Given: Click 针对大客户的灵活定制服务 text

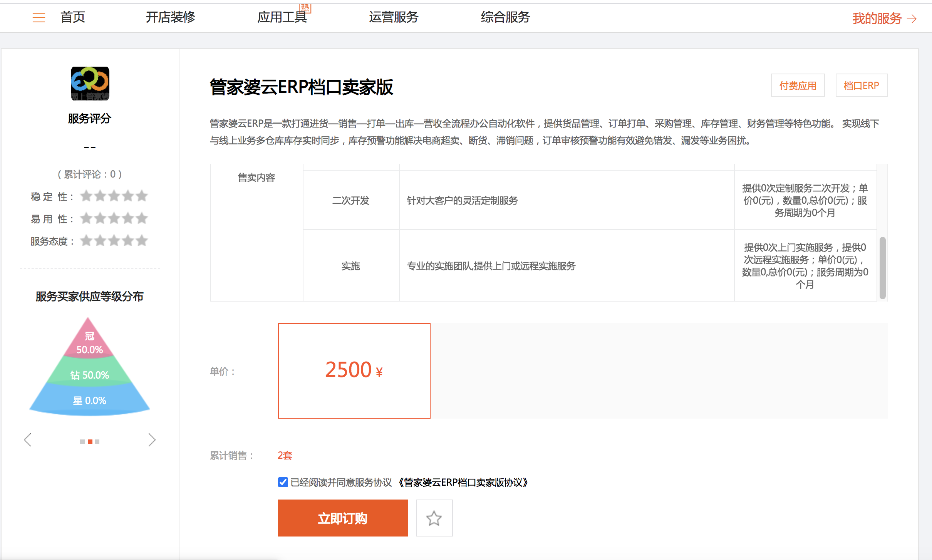Looking at the screenshot, I should [x=462, y=200].
